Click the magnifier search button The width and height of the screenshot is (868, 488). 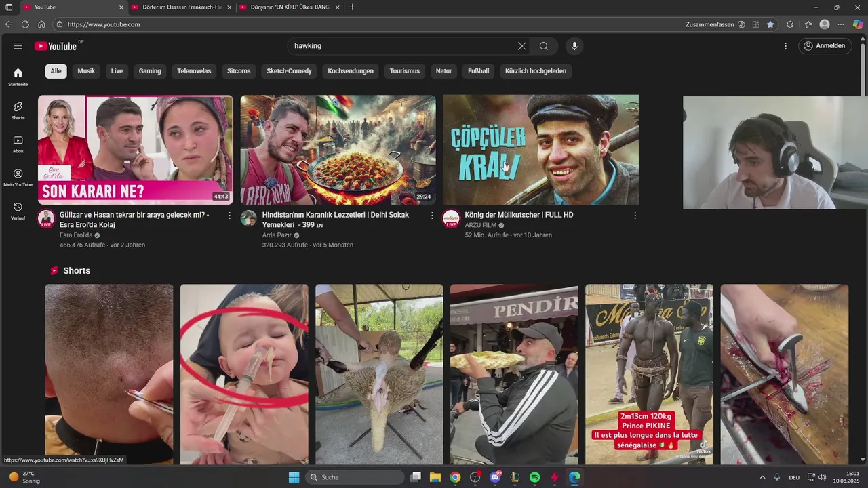tap(544, 46)
